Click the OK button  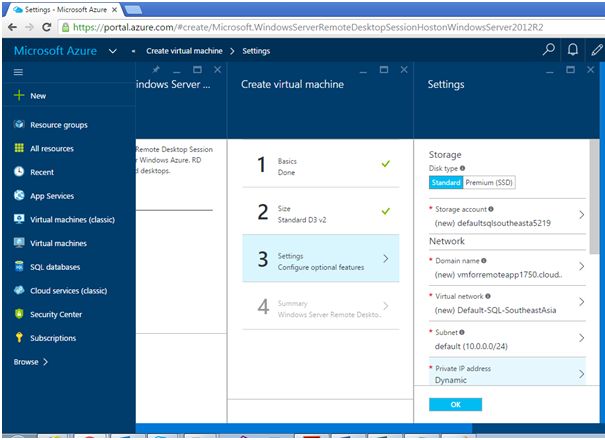tap(455, 404)
